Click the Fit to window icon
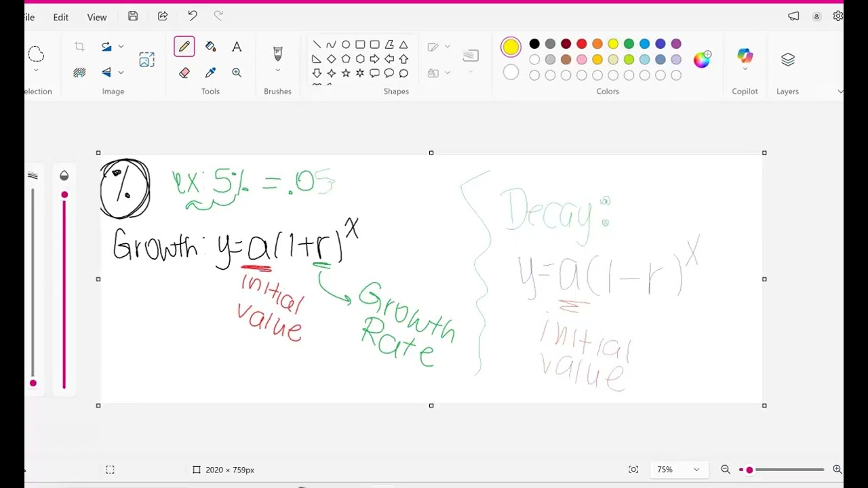 click(x=633, y=470)
